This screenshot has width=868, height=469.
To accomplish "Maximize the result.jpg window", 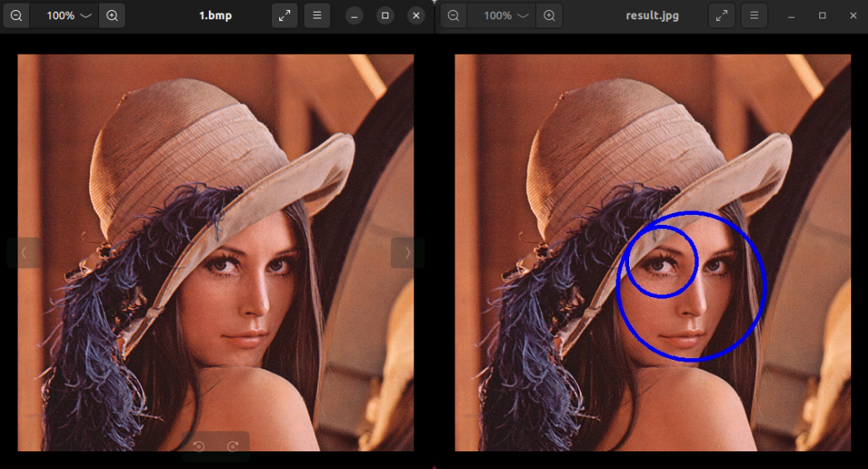I will coord(823,15).
